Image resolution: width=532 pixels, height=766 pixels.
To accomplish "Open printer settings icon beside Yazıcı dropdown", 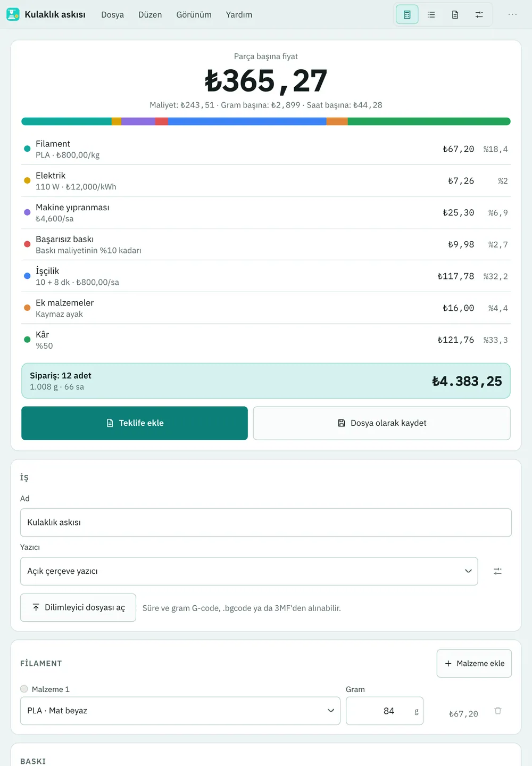I will tap(497, 571).
